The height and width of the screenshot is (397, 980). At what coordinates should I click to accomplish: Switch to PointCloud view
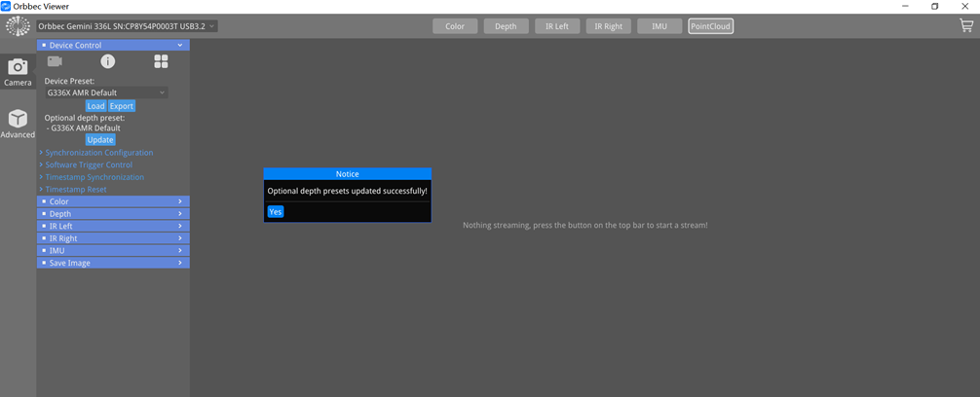click(710, 26)
